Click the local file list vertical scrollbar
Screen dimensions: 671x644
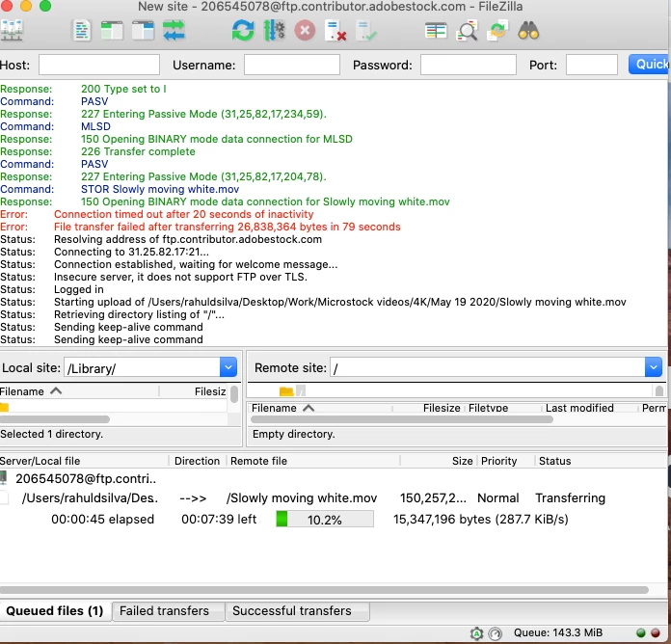234,394
